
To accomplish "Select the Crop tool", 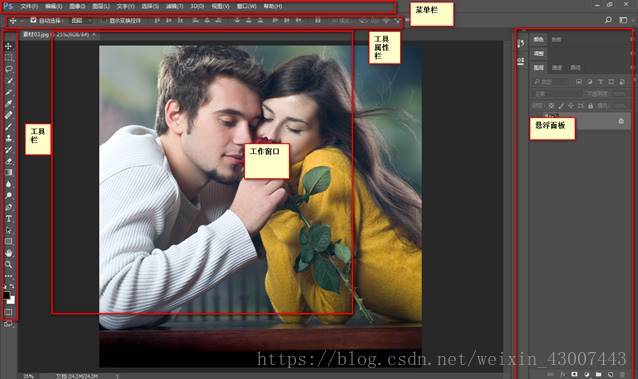I will pos(9,92).
